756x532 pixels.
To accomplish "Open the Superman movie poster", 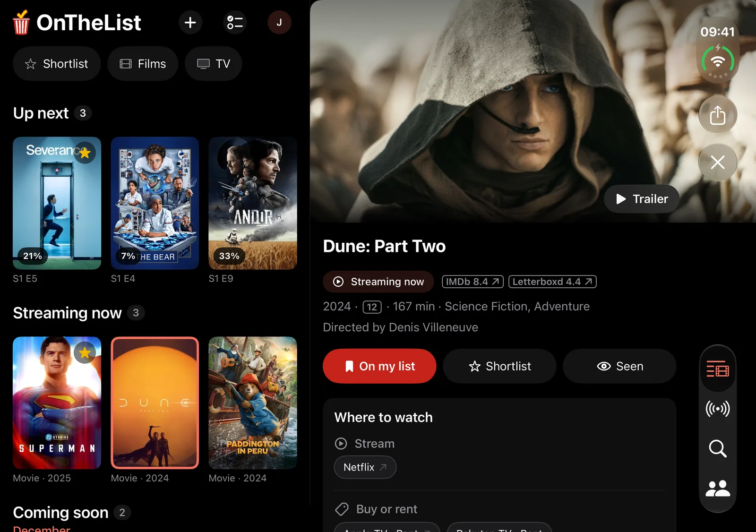I will (x=57, y=403).
